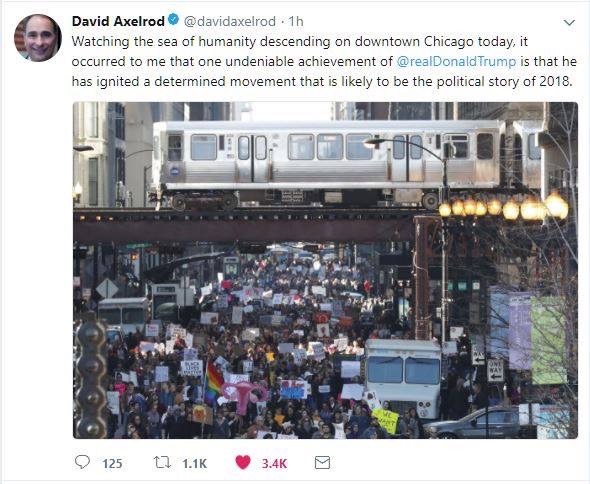
Task: Click the white truck in the photo
Action: (403, 378)
